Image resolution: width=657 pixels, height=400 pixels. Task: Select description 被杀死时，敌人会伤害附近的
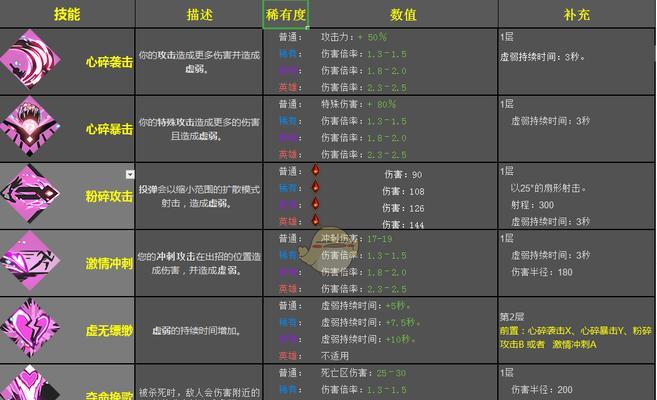click(199, 393)
